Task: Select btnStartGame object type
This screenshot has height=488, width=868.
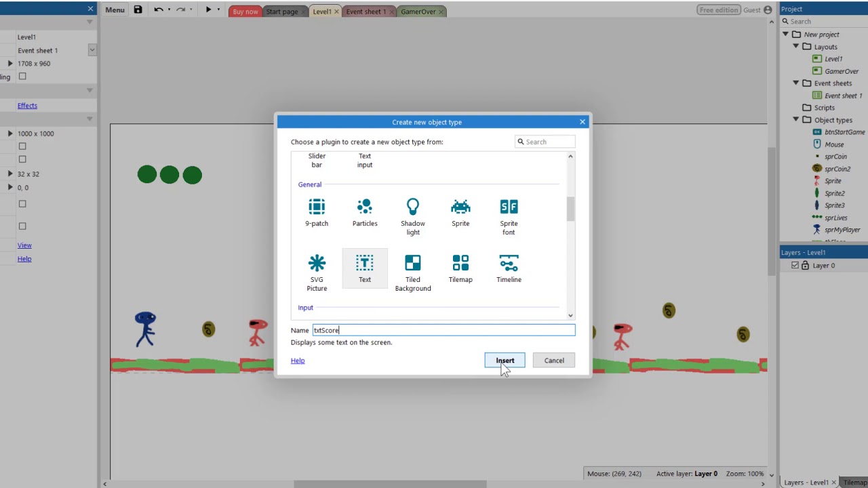Action: [x=844, y=132]
